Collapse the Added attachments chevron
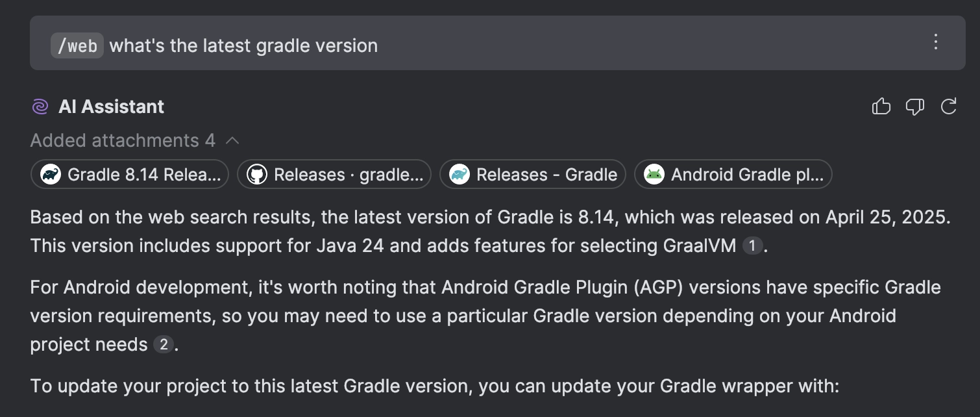 [232, 140]
